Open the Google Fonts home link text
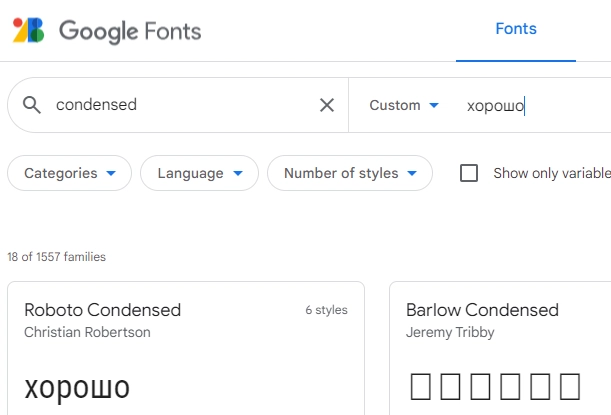The width and height of the screenshot is (611, 415). tap(130, 31)
